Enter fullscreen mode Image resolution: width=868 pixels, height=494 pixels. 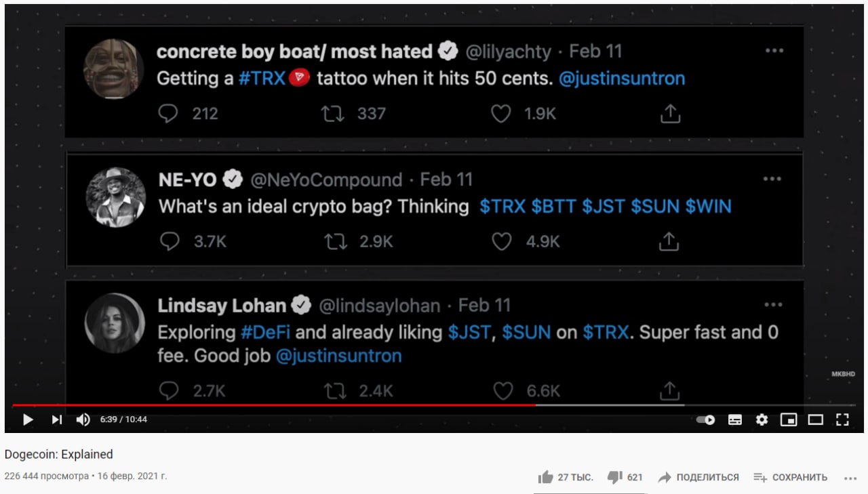click(x=842, y=419)
